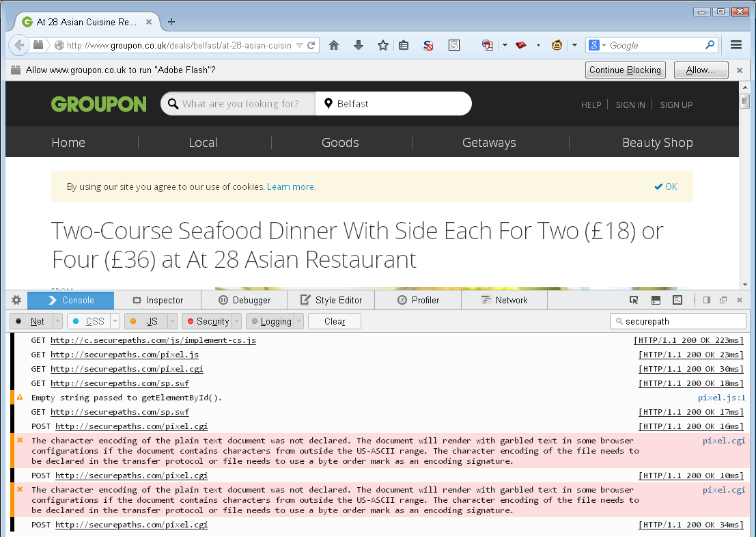Open the HELP link

point(591,105)
